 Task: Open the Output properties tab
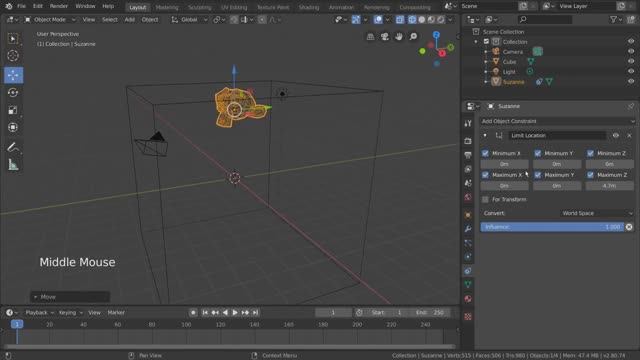point(468,155)
